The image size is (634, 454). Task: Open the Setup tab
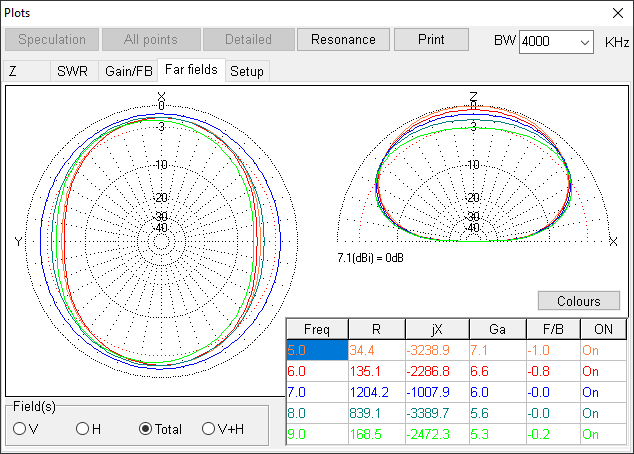(x=247, y=71)
